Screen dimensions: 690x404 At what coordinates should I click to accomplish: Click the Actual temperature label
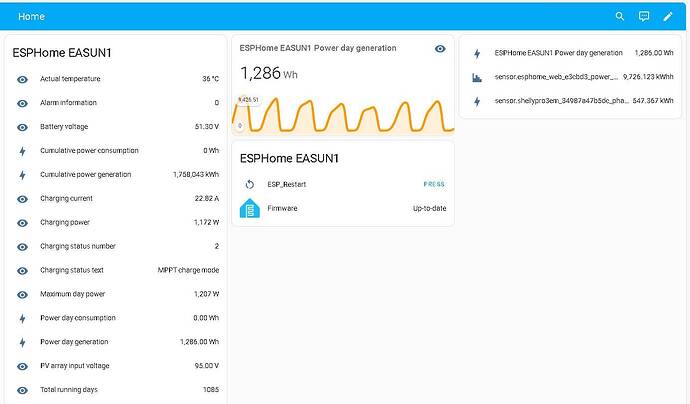click(x=70, y=79)
